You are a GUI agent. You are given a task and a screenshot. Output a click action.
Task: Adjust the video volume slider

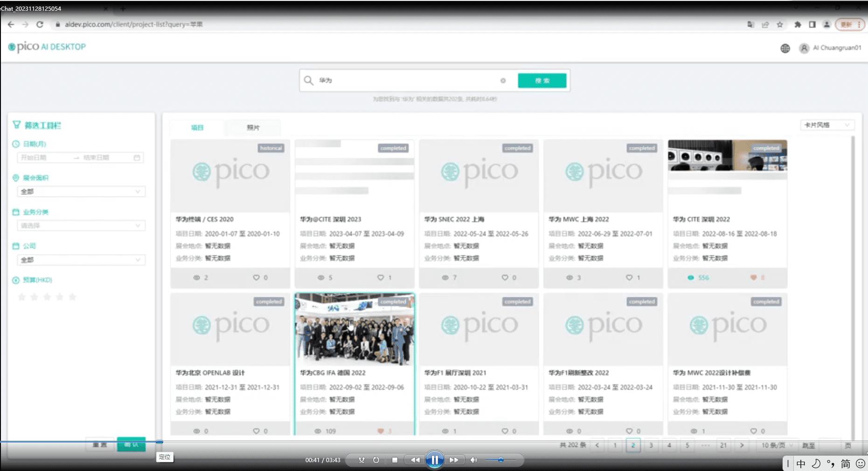pos(500,460)
